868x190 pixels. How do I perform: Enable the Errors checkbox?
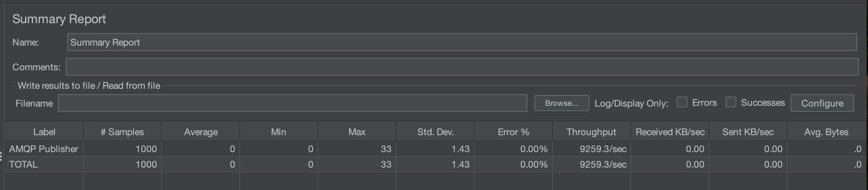pos(682,102)
